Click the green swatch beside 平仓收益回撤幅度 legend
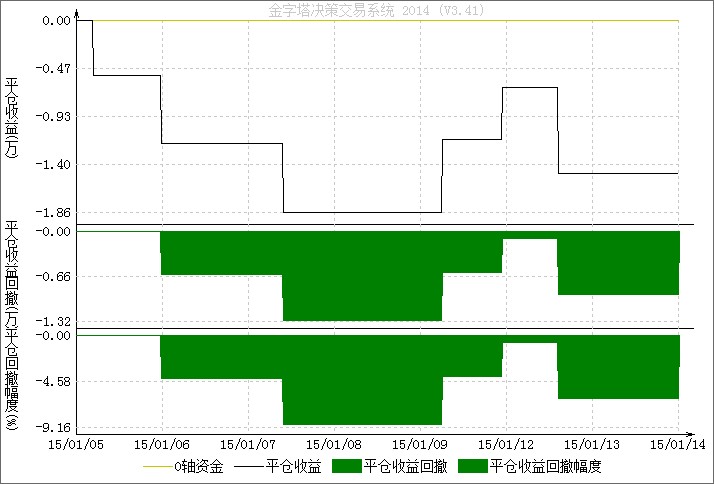Screen dimensions: 714x484 [472, 466]
